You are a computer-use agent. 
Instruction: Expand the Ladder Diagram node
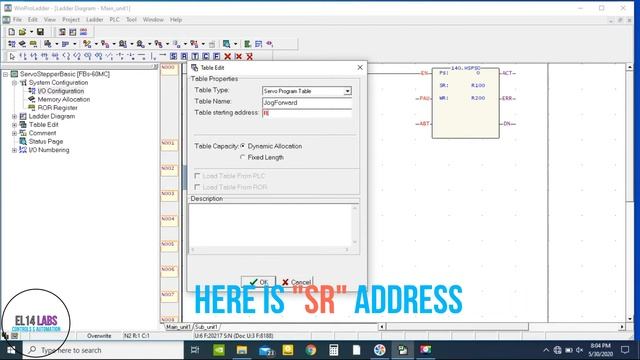click(14, 116)
